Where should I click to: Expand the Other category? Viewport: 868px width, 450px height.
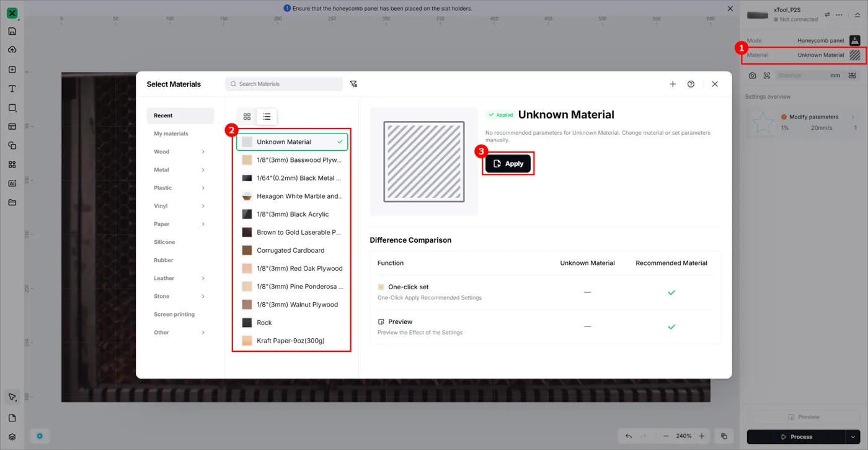(x=203, y=332)
